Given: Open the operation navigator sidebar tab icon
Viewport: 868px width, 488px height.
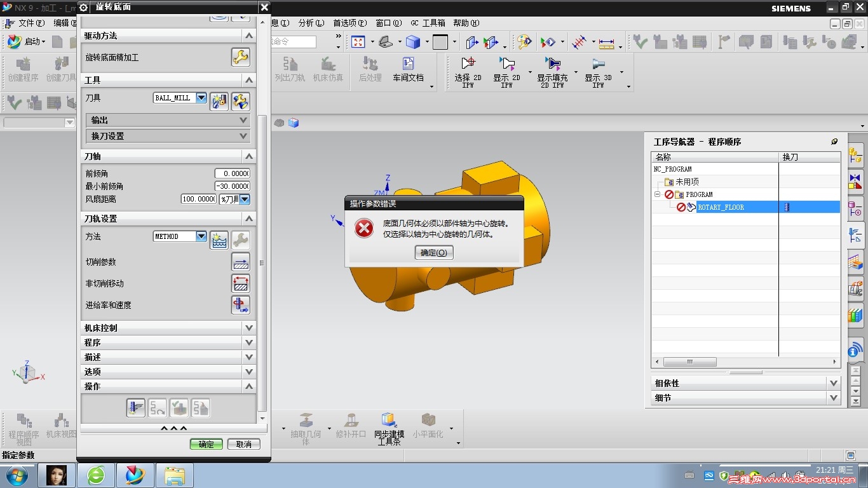Looking at the screenshot, I should (855, 234).
